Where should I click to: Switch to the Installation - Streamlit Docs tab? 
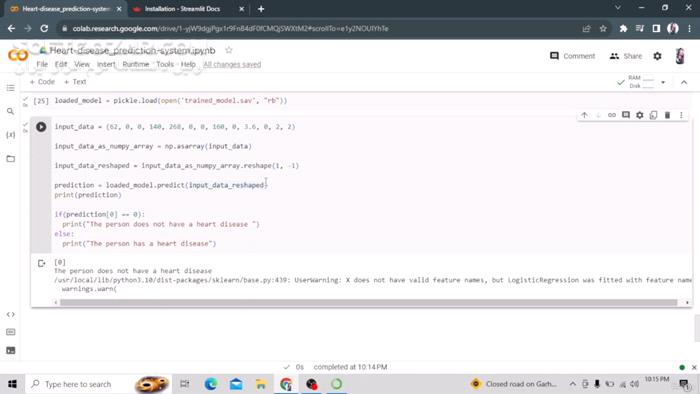[183, 9]
